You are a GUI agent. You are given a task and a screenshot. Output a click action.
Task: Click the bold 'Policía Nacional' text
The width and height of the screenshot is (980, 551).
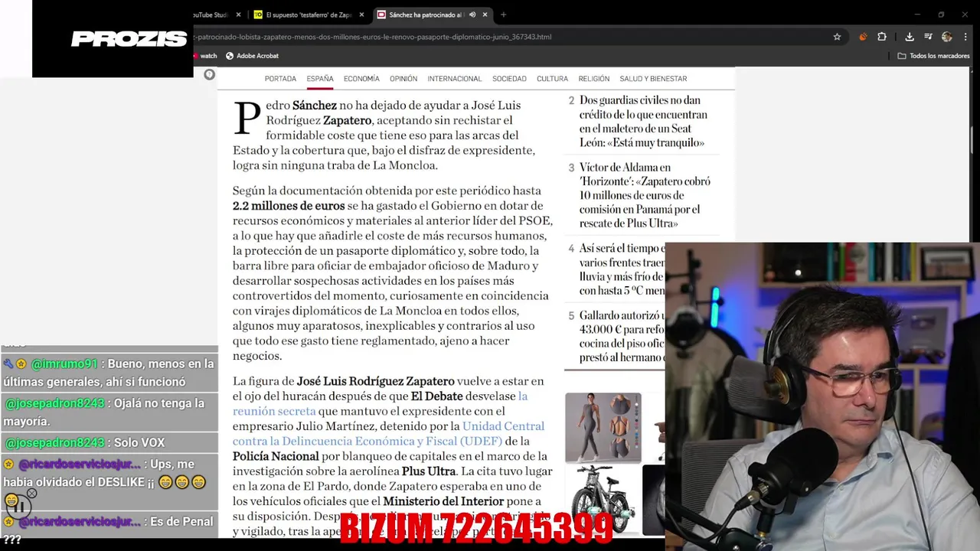coord(276,456)
